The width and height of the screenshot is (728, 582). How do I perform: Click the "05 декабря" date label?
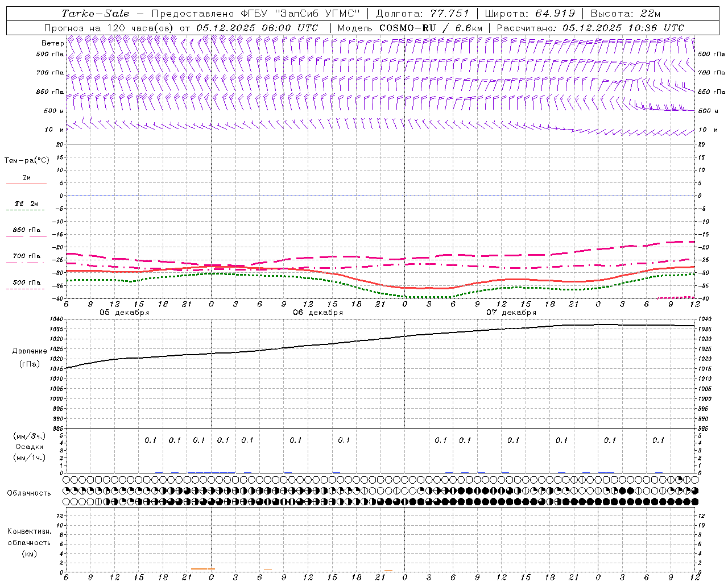(125, 313)
